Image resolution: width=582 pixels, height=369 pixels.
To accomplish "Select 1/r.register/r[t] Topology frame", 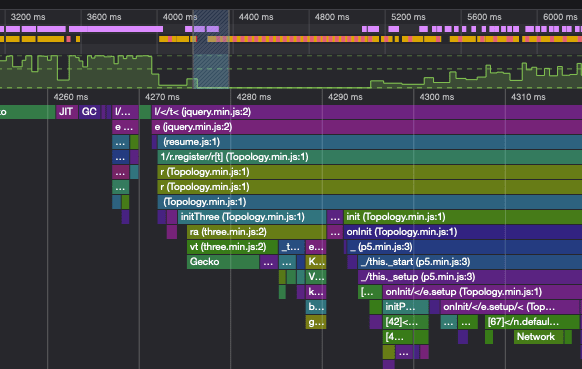I will [x=370, y=157].
